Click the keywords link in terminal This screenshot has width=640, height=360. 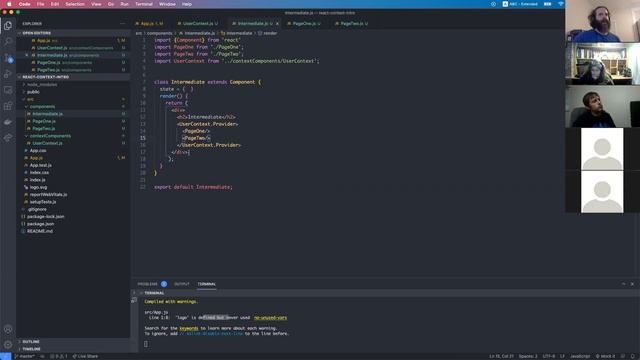pyautogui.click(x=189, y=328)
